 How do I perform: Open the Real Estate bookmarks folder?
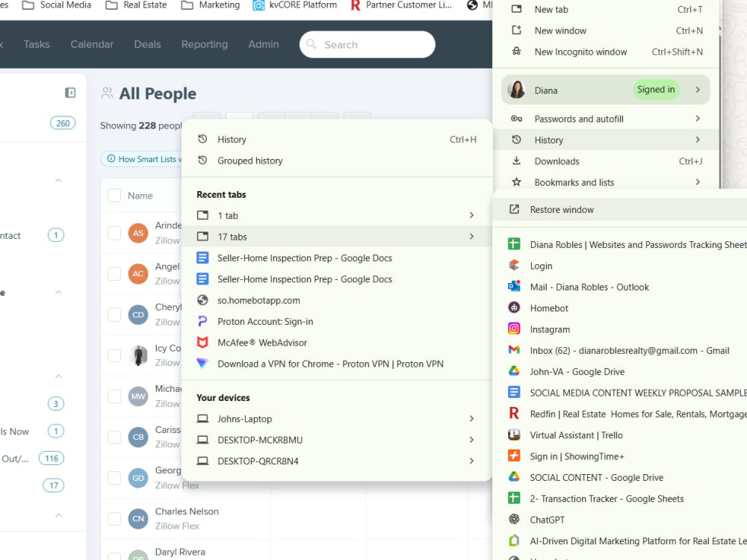coord(136,5)
